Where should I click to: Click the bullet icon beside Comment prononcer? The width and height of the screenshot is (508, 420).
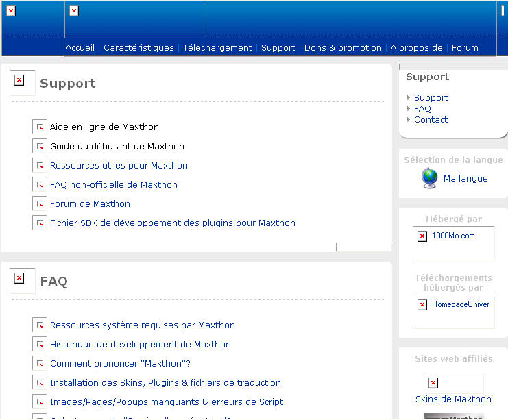tap(40, 363)
